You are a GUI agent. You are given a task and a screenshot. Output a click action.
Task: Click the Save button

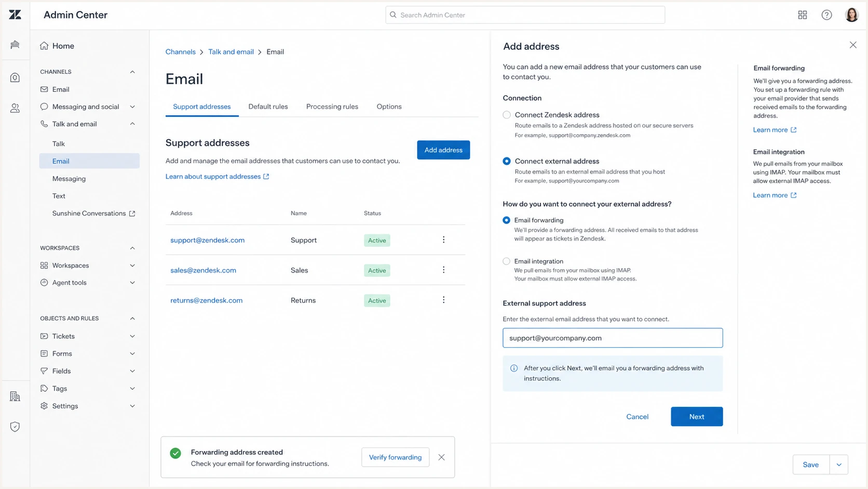(x=811, y=465)
